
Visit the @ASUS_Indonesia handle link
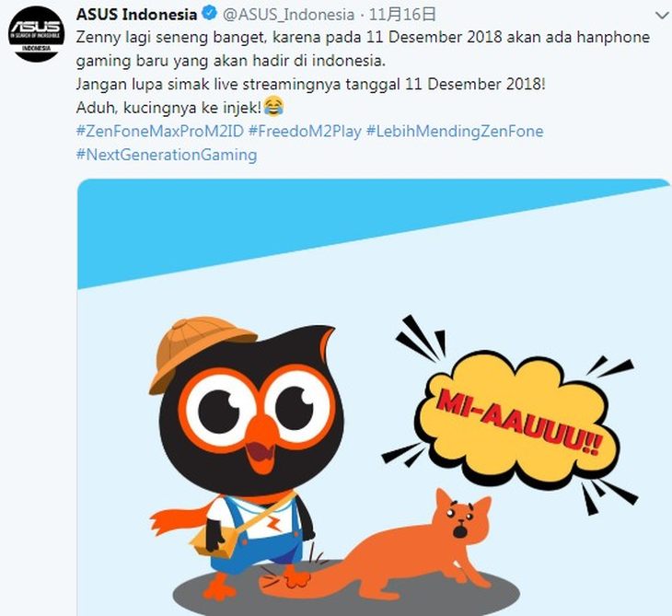[x=288, y=15]
